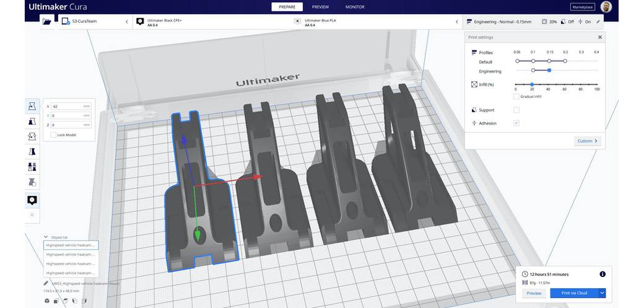644x308 pixels.
Task: Uncheck the Adhesion checkbox
Action: click(516, 123)
